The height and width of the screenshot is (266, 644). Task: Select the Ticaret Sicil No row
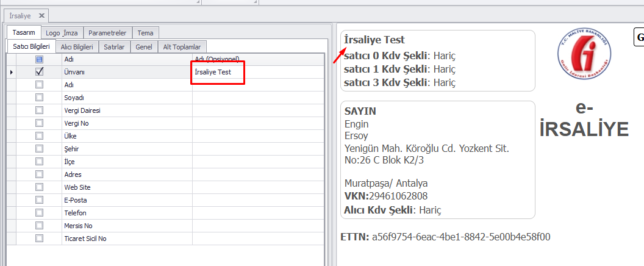pyautogui.click(x=85, y=239)
